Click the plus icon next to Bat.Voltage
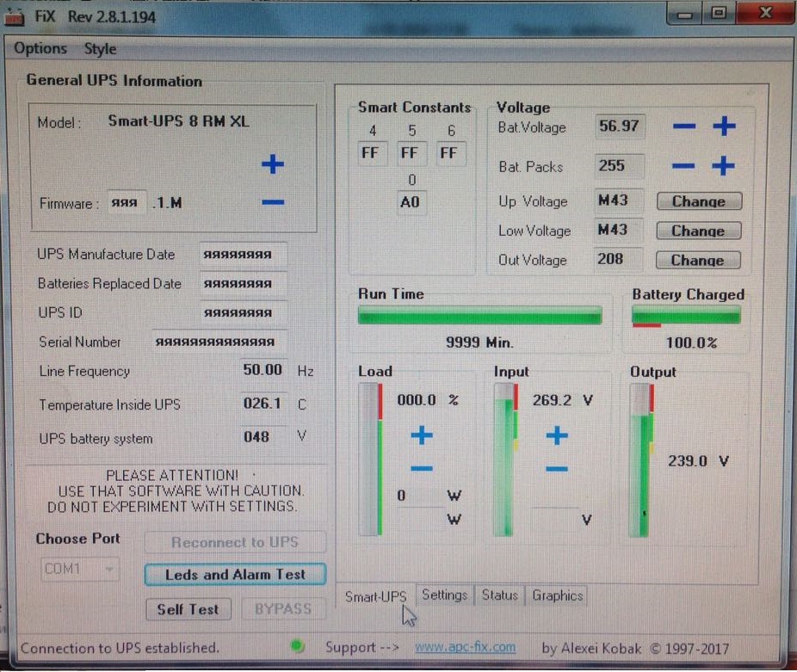This screenshot has width=797, height=672. coord(724,127)
